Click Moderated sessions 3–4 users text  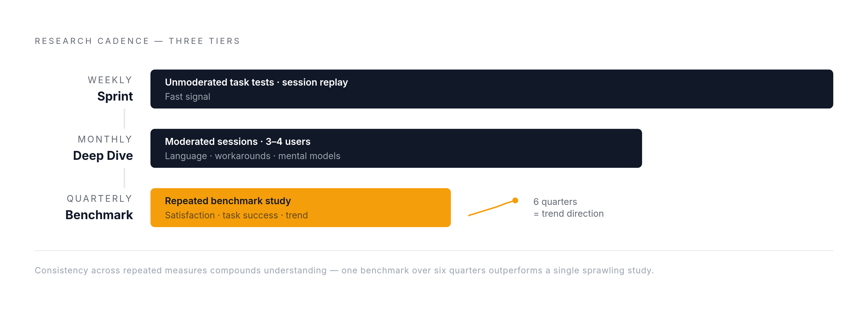tap(237, 142)
